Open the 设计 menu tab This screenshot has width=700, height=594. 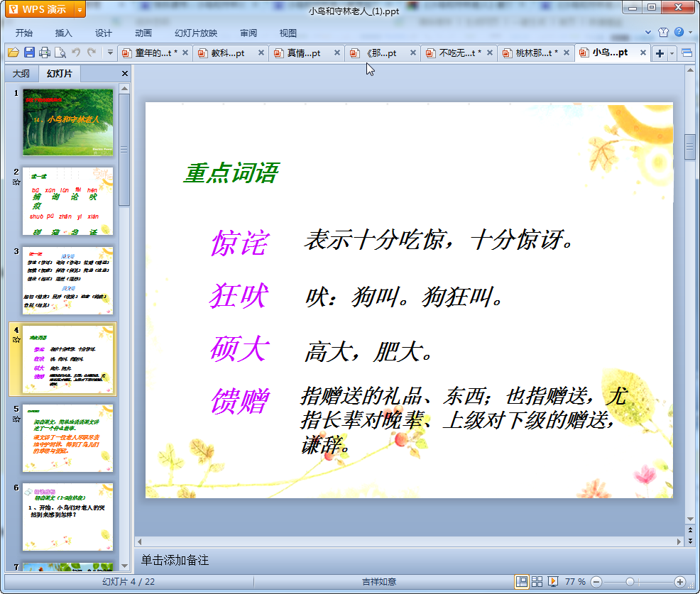pyautogui.click(x=104, y=33)
